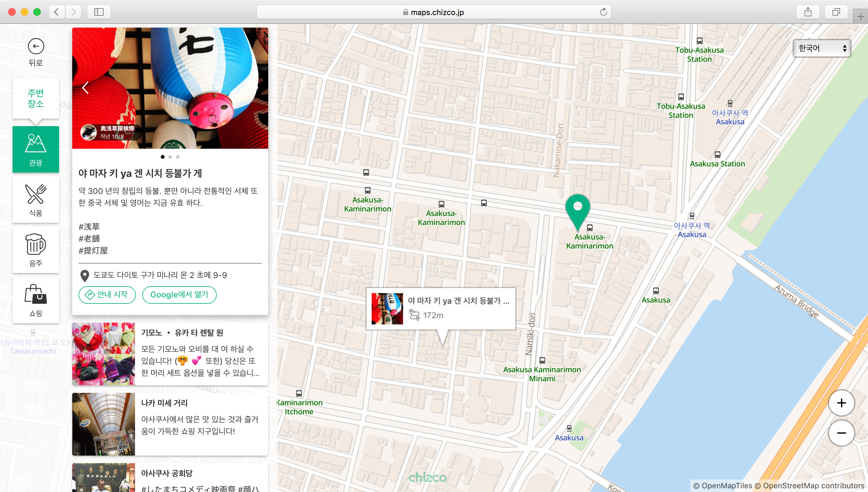Go back with the 뒤로 arrow icon
The width and height of the screenshot is (868, 492).
click(35, 46)
